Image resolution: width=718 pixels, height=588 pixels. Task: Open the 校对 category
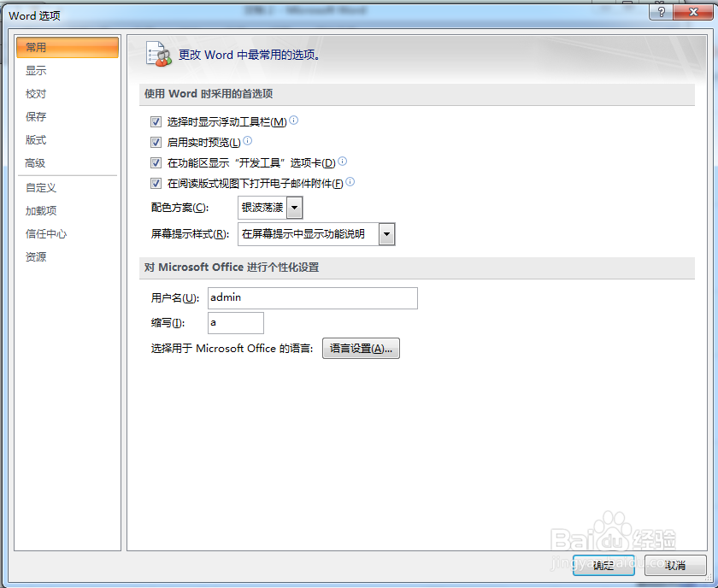click(x=68, y=94)
